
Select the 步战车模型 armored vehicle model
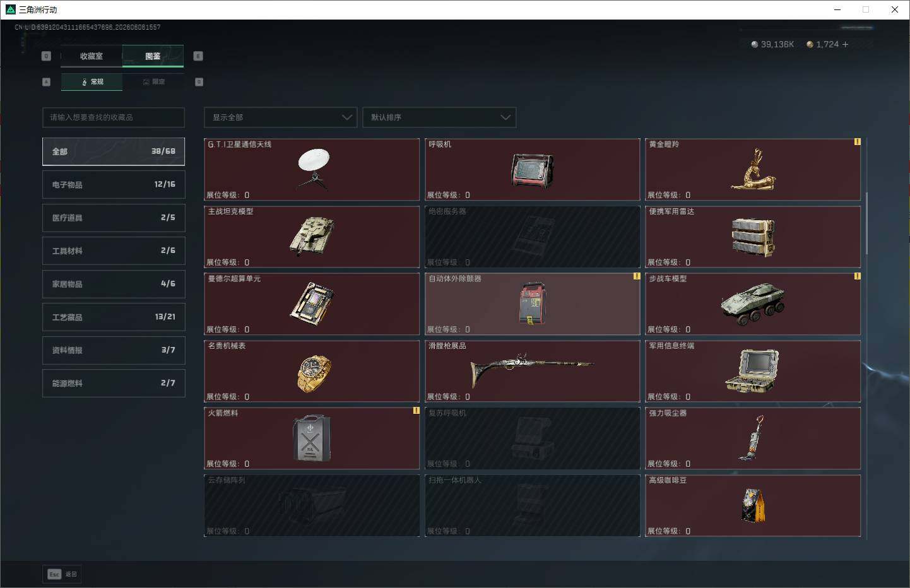pyautogui.click(x=753, y=304)
